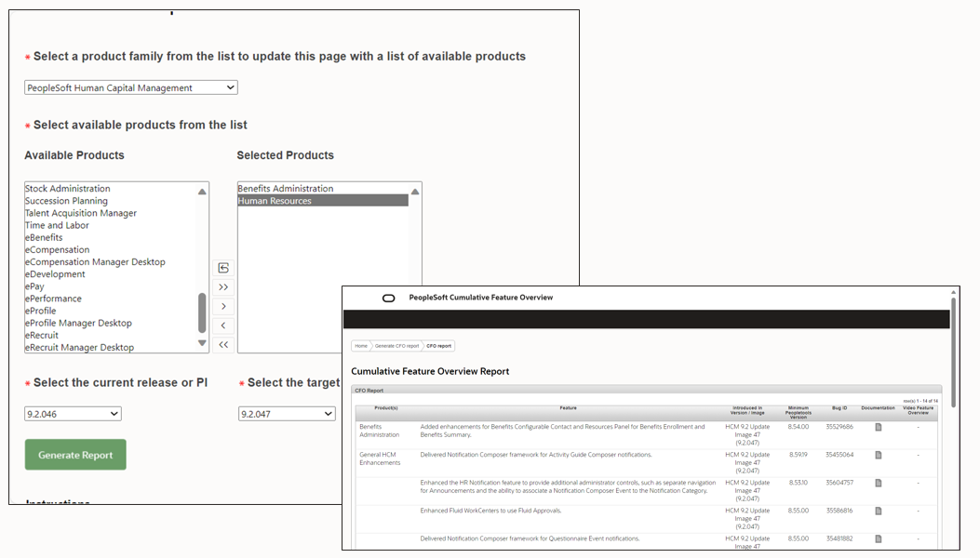Click the Home breadcrumb in report window

pos(361,346)
